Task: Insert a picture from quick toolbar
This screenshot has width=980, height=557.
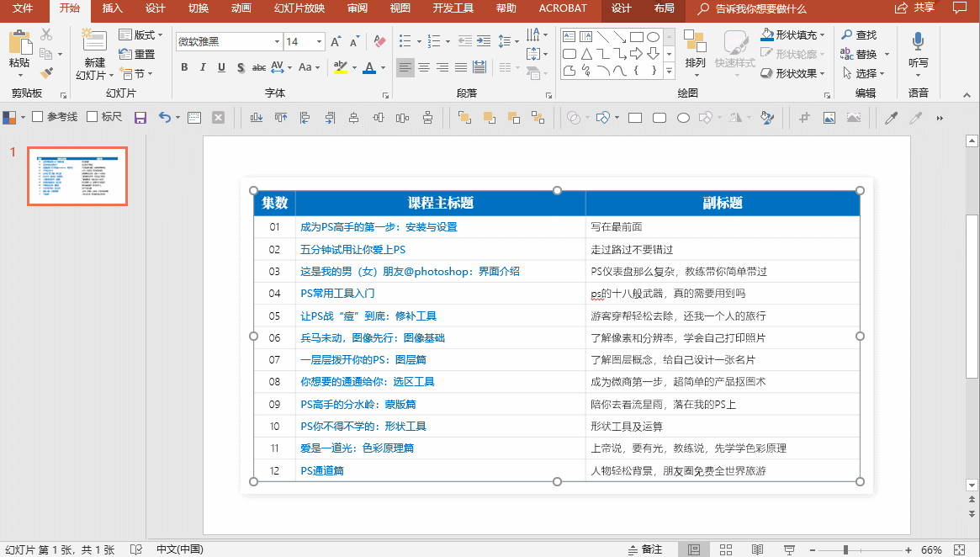Action: point(829,118)
